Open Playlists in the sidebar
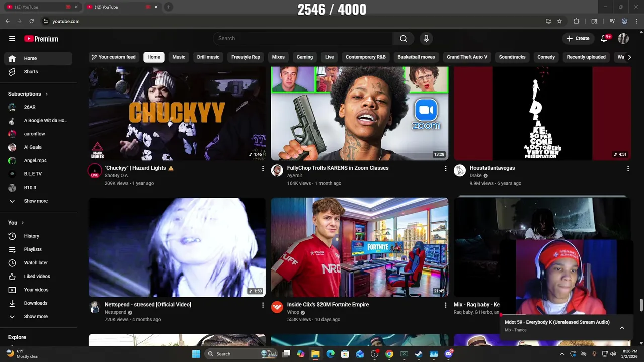Viewport: 644px width, 362px height. pyautogui.click(x=38, y=249)
